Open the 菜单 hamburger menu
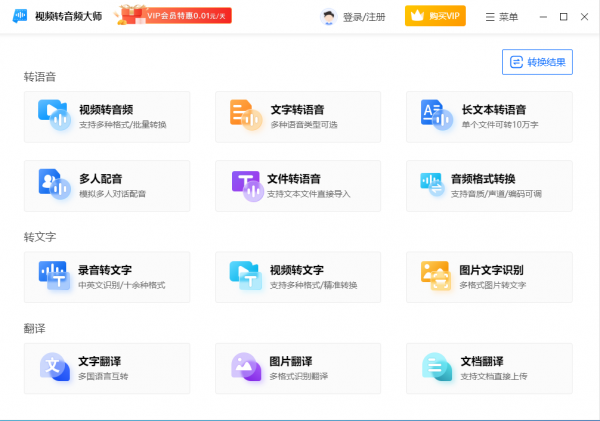 pos(501,17)
